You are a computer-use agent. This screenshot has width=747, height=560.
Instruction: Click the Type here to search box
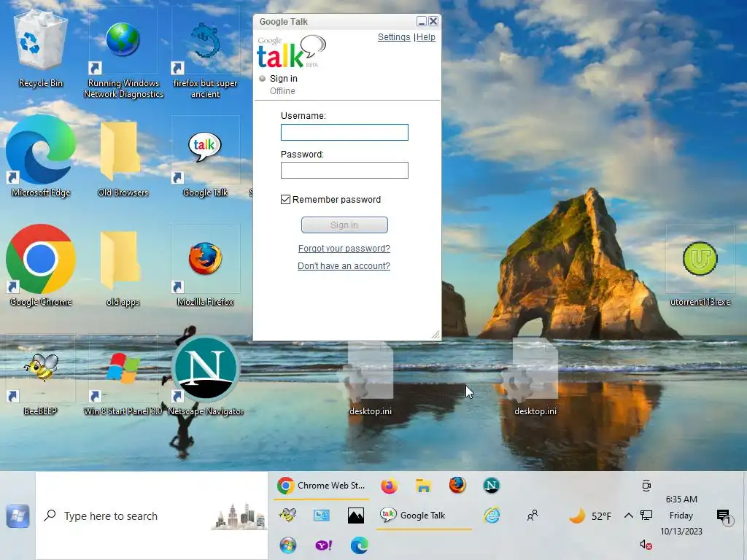pyautogui.click(x=152, y=516)
